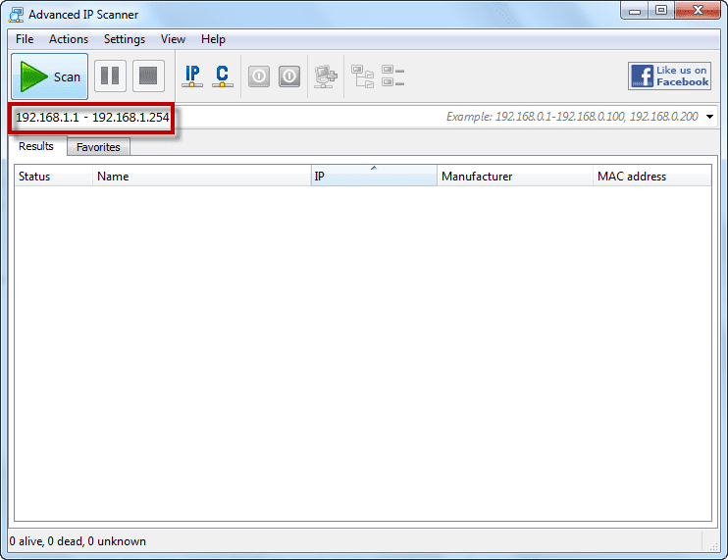Click the second grayed power icon

pyautogui.click(x=289, y=76)
